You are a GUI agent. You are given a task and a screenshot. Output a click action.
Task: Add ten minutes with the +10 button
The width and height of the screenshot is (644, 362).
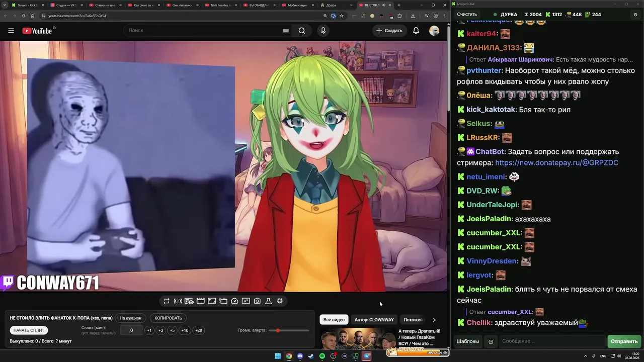click(185, 330)
